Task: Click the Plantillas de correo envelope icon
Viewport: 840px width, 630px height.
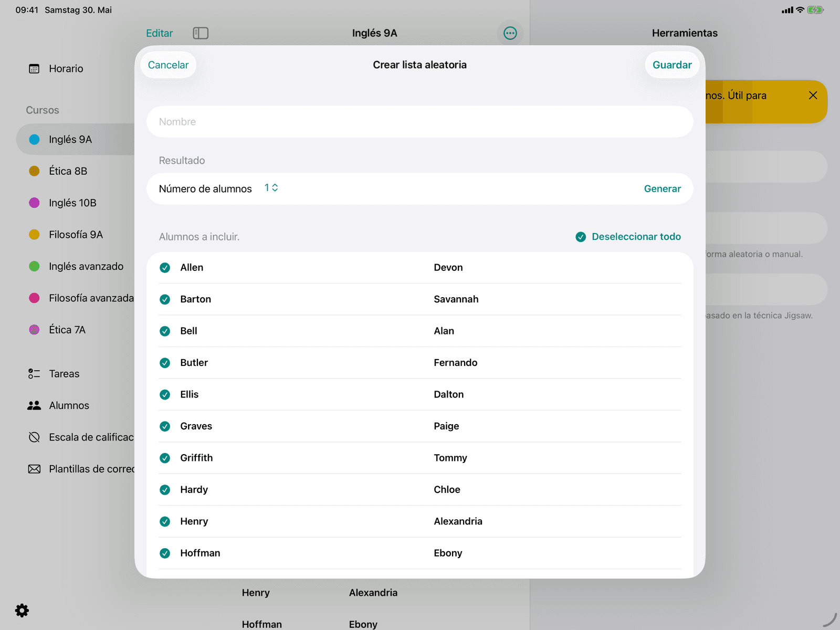Action: (x=34, y=469)
